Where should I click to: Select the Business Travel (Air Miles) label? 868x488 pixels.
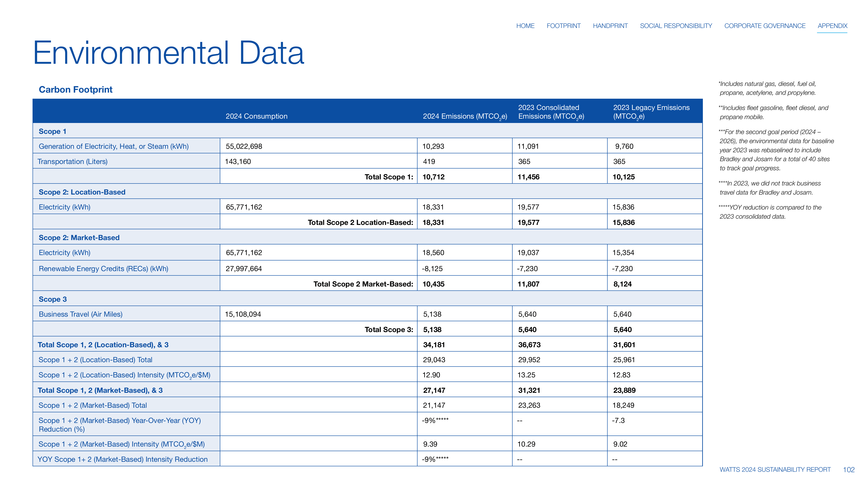coord(81,314)
